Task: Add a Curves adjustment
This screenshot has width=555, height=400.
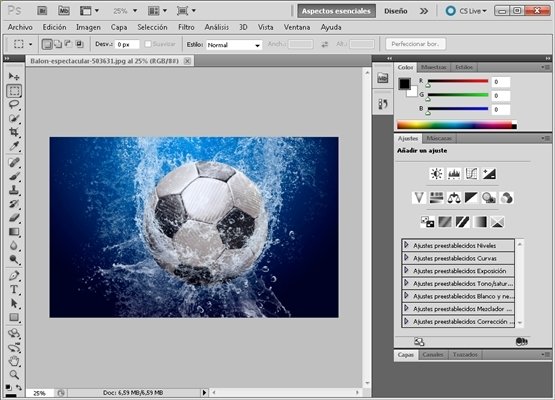Action: pos(471,174)
